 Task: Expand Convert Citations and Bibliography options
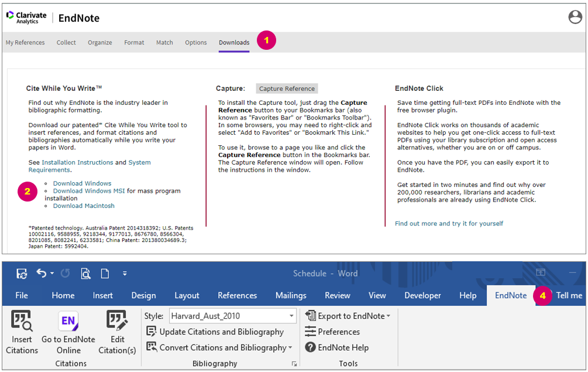[291, 347]
